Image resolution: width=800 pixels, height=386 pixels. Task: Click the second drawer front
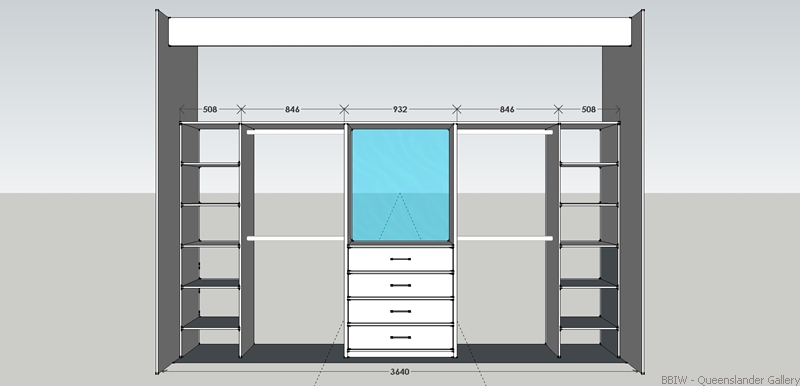(x=400, y=286)
